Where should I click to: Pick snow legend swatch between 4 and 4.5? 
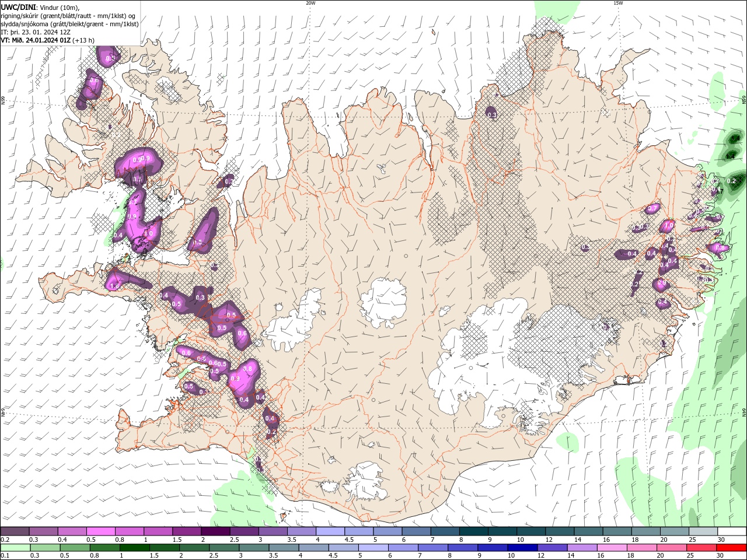tap(330, 531)
